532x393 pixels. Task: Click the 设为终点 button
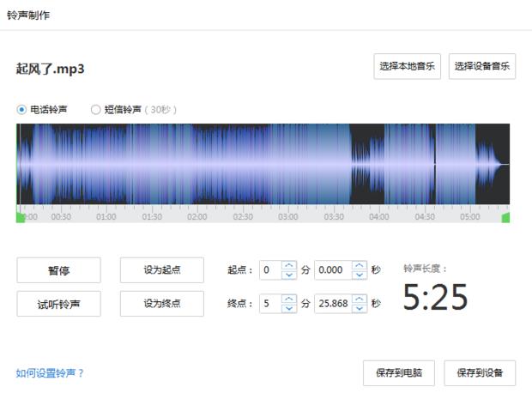pyautogui.click(x=161, y=304)
